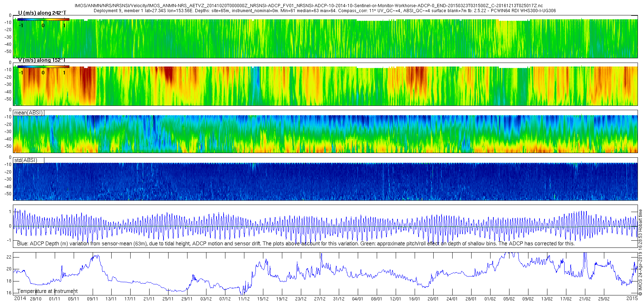Select the 'U (m/s) along 242°T' panel title
This screenshot has height=304, width=644.
click(42, 13)
